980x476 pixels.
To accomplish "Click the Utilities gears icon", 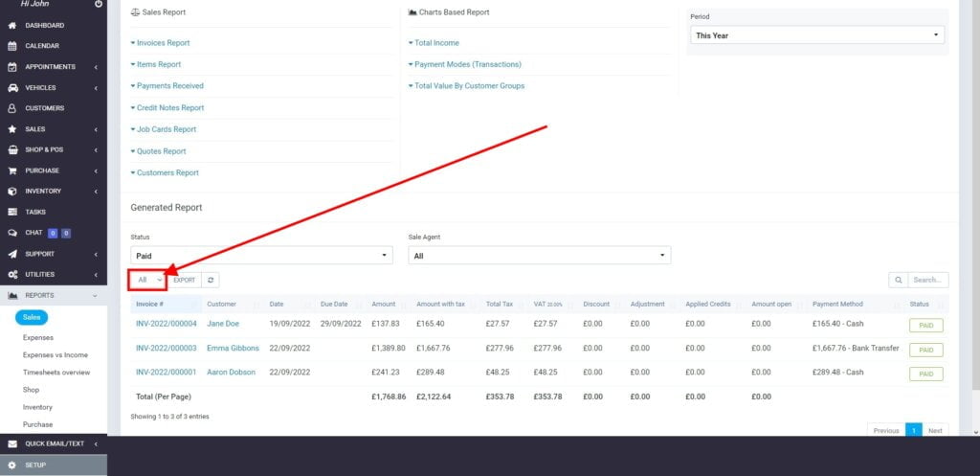I will [x=11, y=275].
